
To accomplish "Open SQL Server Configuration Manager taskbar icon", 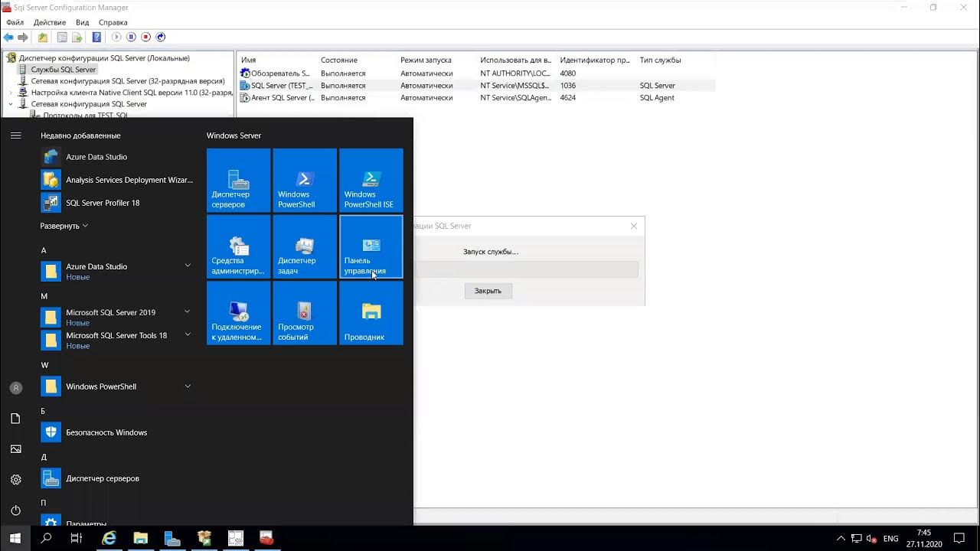I will click(266, 538).
